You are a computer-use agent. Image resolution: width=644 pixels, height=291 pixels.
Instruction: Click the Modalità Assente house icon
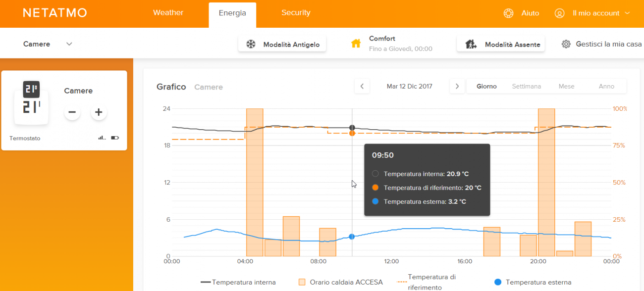[471, 45]
